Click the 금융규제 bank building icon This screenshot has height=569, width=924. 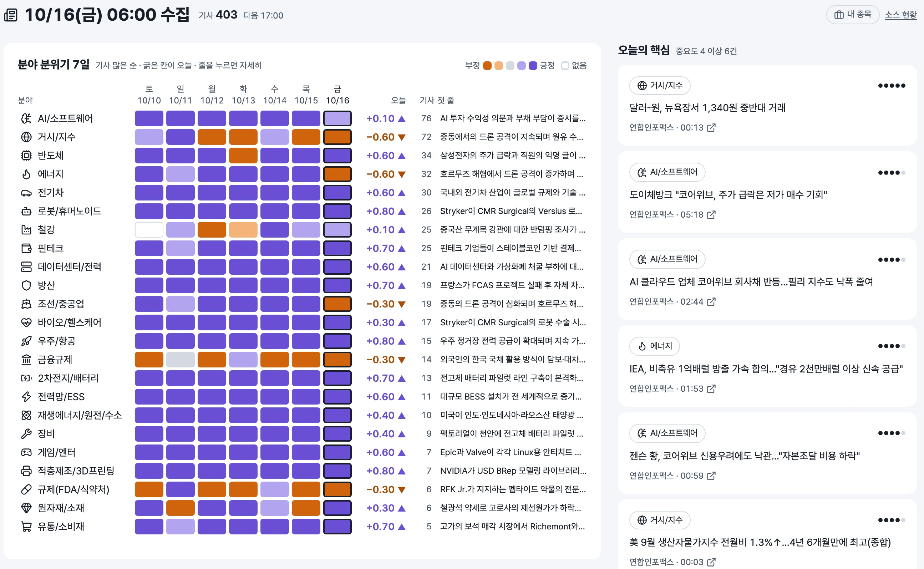pyautogui.click(x=26, y=360)
